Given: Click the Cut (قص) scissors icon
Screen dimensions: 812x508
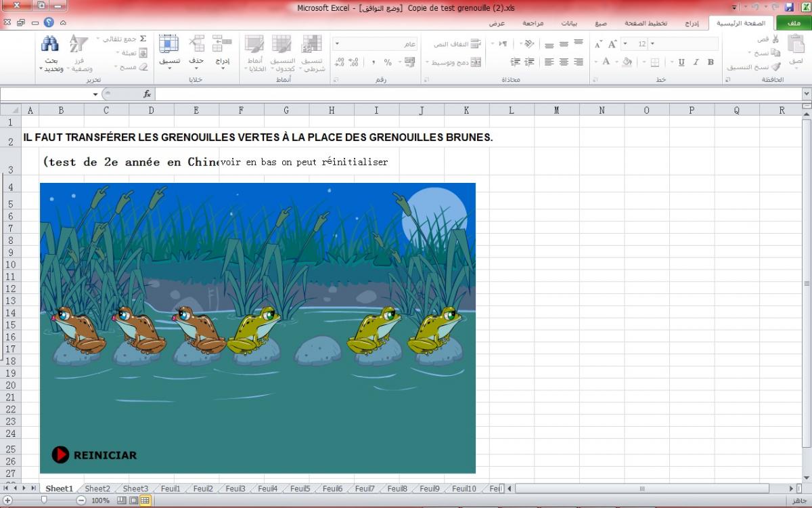Looking at the screenshot, I should (x=775, y=39).
